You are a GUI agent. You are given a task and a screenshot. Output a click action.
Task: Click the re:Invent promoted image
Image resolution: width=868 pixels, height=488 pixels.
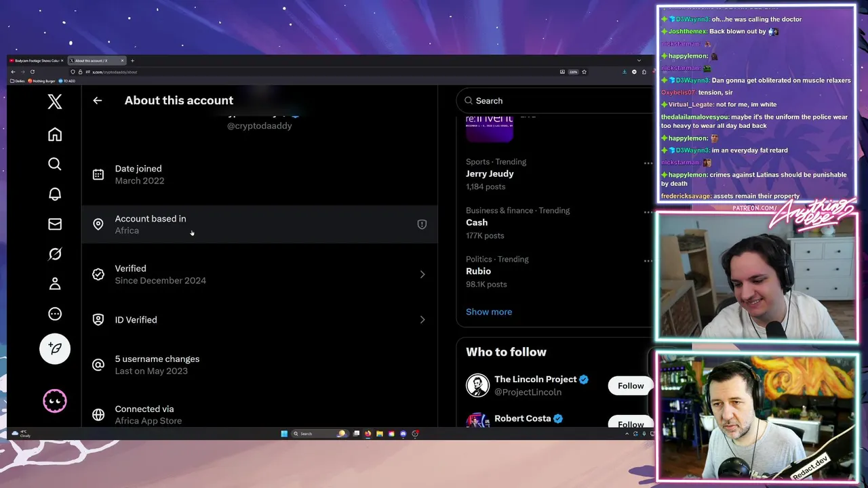490,129
